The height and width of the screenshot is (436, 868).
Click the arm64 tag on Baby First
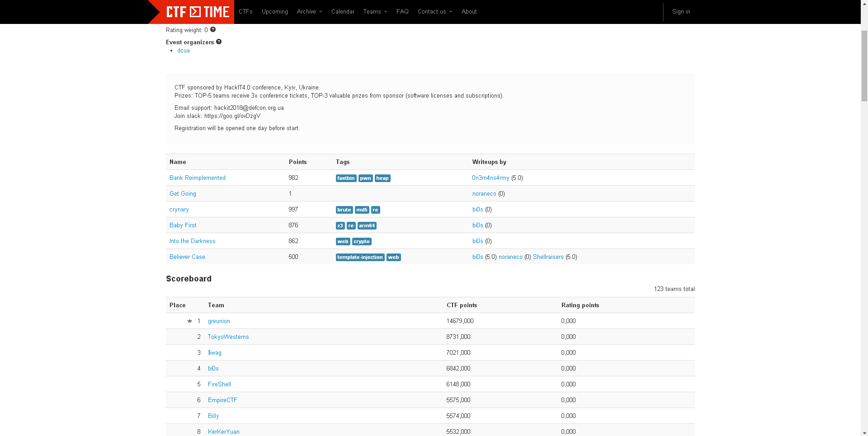coord(367,225)
